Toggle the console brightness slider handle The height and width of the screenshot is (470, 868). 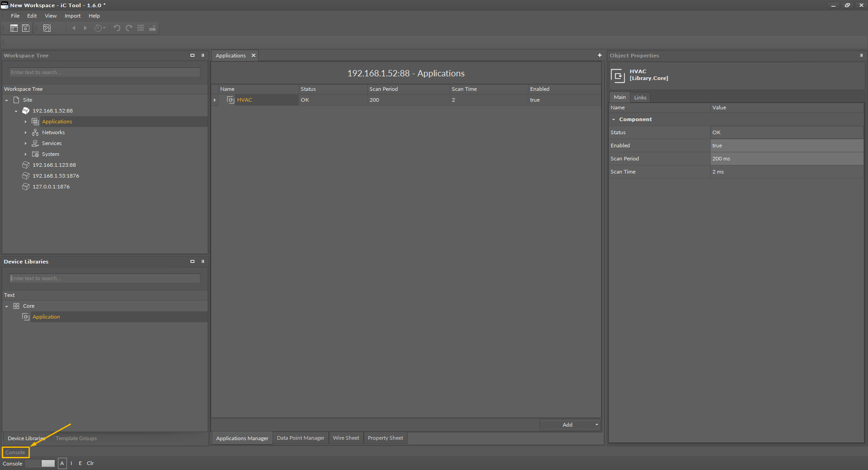(x=47, y=463)
